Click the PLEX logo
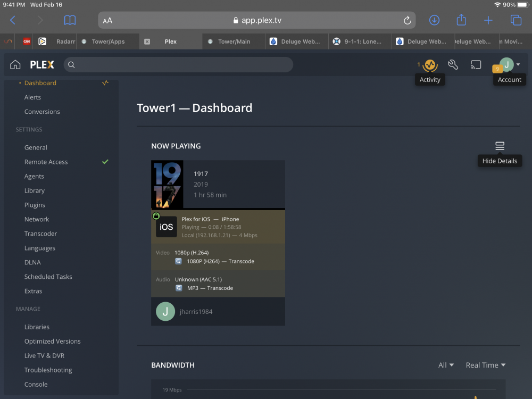 pyautogui.click(x=41, y=64)
